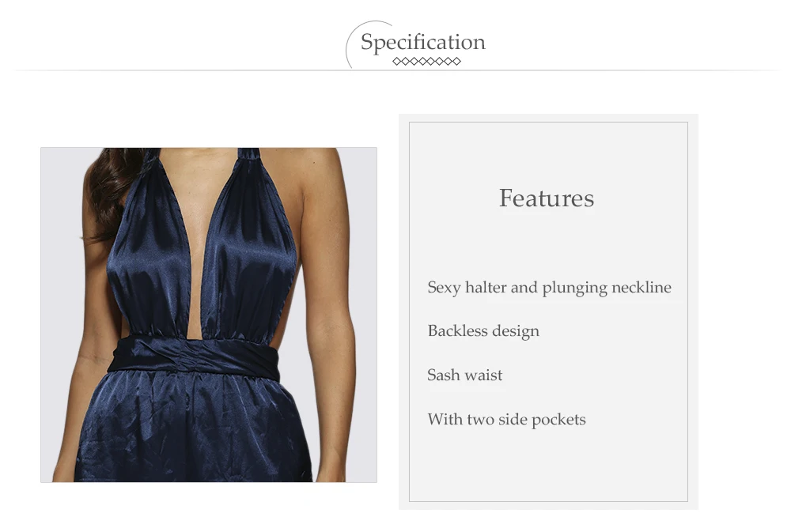Click the Specification heading
791x532 pixels.
pyautogui.click(x=422, y=42)
